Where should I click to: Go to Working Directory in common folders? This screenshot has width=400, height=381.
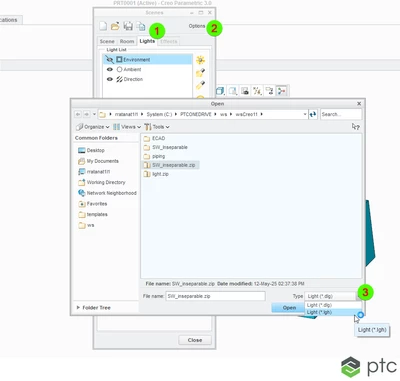102,182
